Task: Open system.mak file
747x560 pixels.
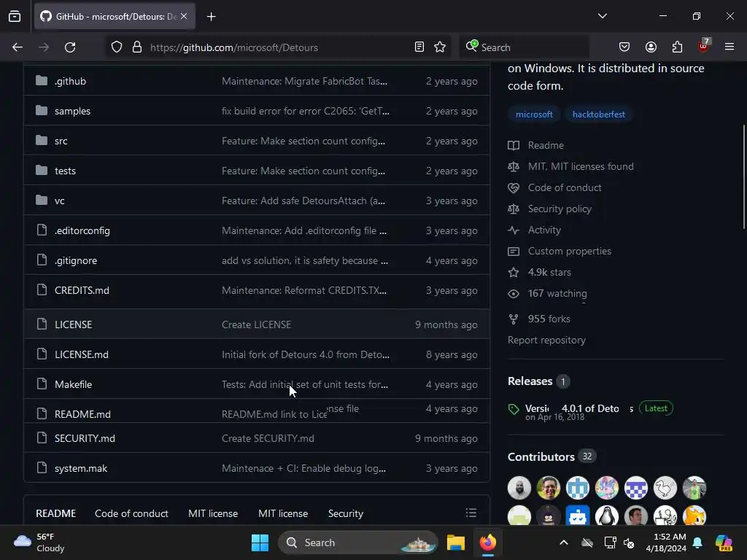Action: coord(81,468)
